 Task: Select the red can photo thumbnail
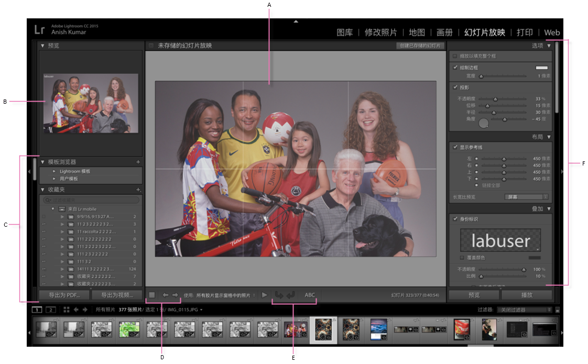click(462, 329)
